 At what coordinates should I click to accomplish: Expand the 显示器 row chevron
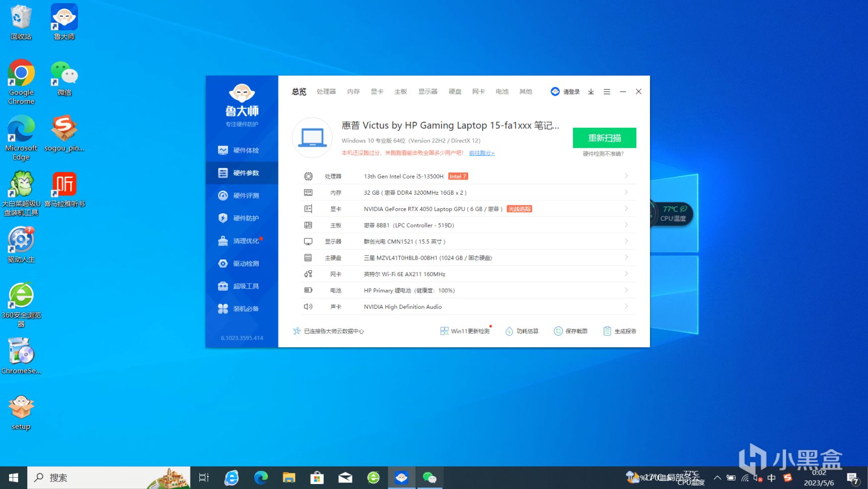pos(626,241)
